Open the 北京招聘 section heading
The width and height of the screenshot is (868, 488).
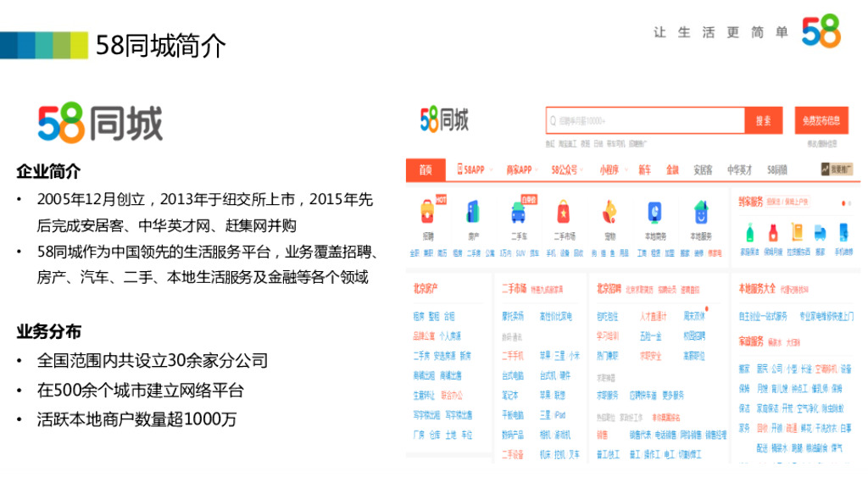coord(609,288)
